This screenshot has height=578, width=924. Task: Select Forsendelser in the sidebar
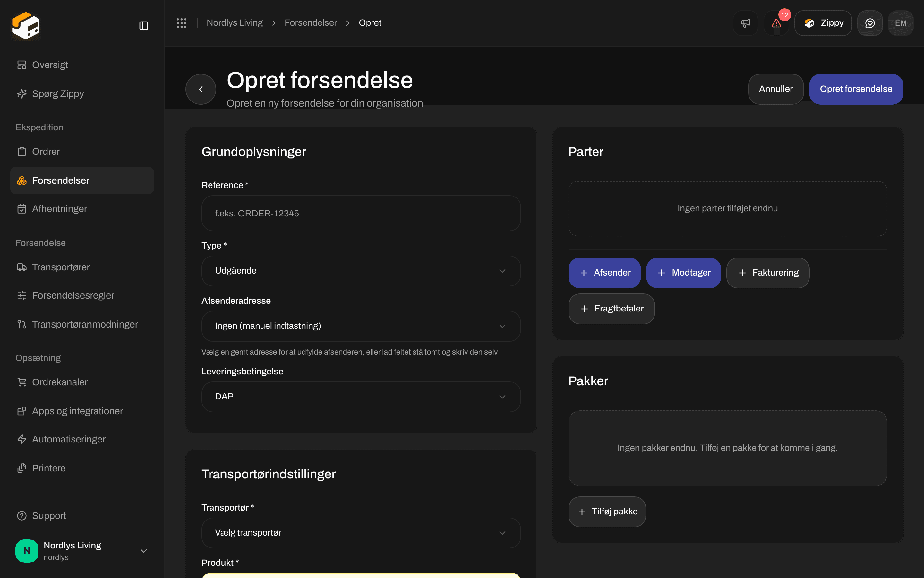point(82,180)
